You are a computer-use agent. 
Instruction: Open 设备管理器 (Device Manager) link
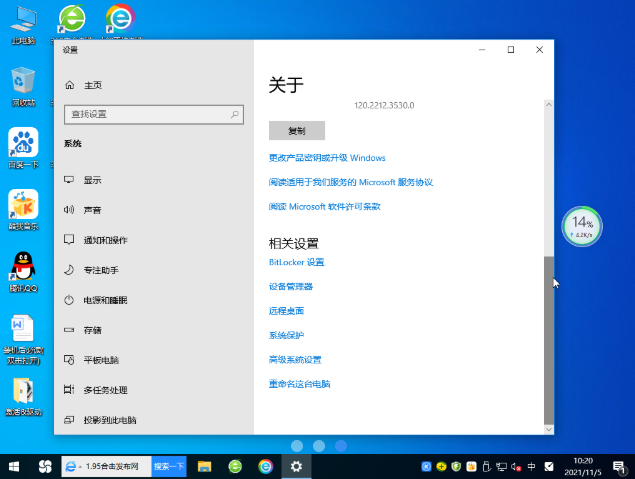pyautogui.click(x=291, y=286)
